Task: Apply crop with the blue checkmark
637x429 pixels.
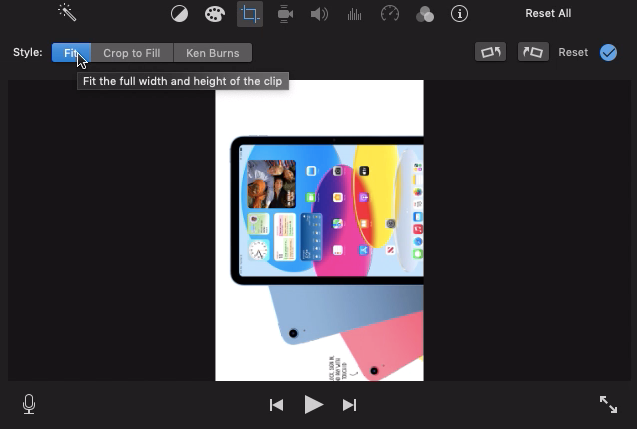Action: click(608, 52)
